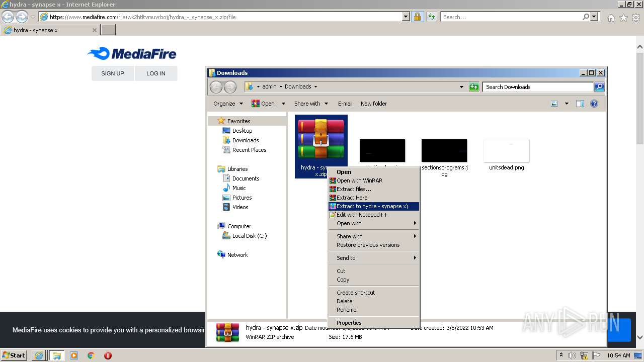Open hydra - synapse x.zip archive icon

(321, 138)
